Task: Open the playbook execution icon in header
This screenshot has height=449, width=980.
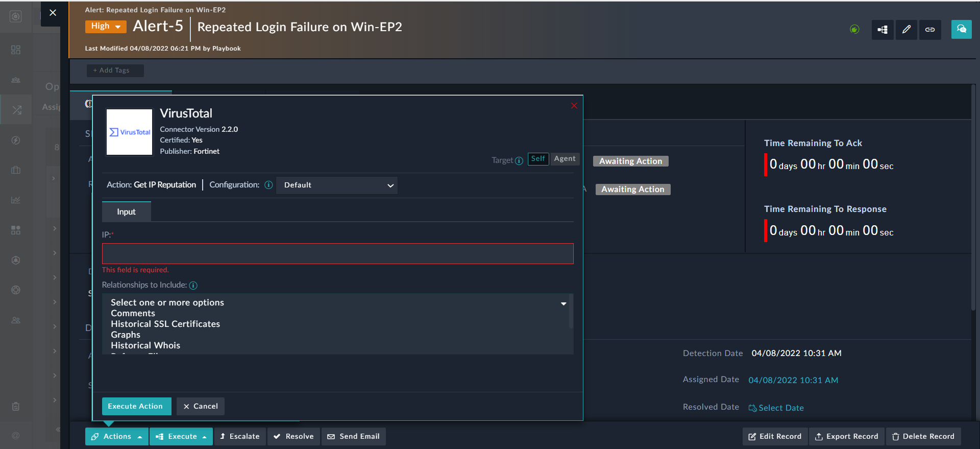Action: [x=883, y=30]
